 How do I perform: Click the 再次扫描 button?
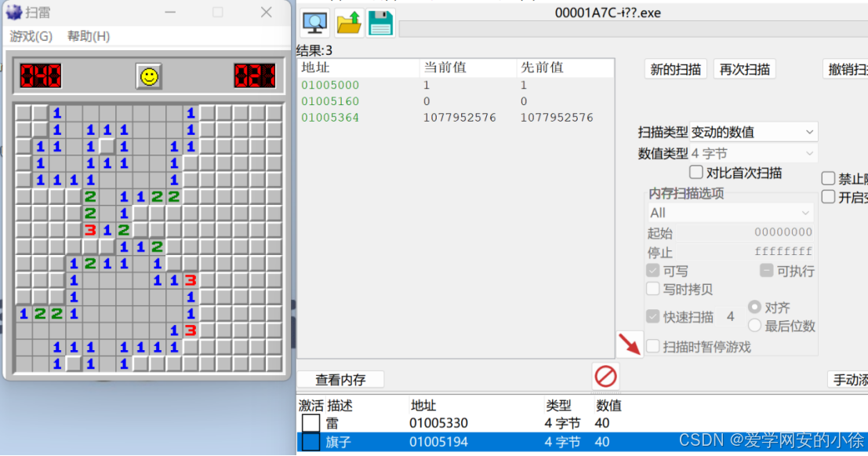745,69
